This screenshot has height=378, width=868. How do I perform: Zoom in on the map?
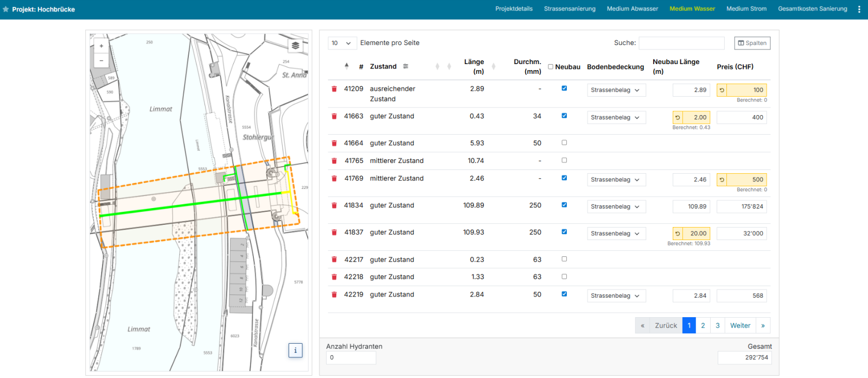[101, 46]
